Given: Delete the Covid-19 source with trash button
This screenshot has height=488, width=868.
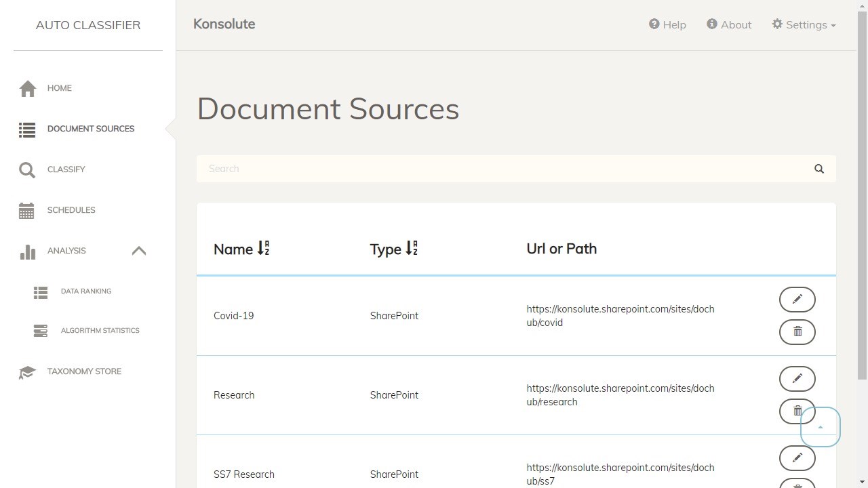Looking at the screenshot, I should 797,331.
